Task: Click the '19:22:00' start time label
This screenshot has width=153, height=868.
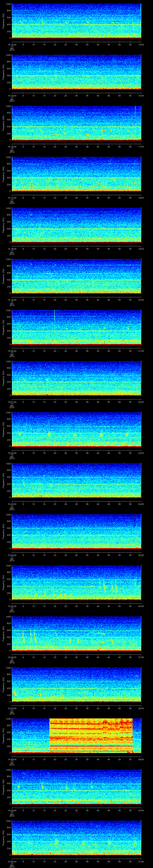Action: [x=12, y=453]
